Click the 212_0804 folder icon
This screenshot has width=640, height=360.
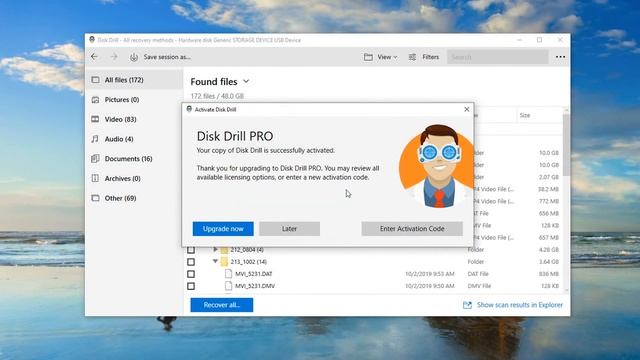click(x=224, y=249)
